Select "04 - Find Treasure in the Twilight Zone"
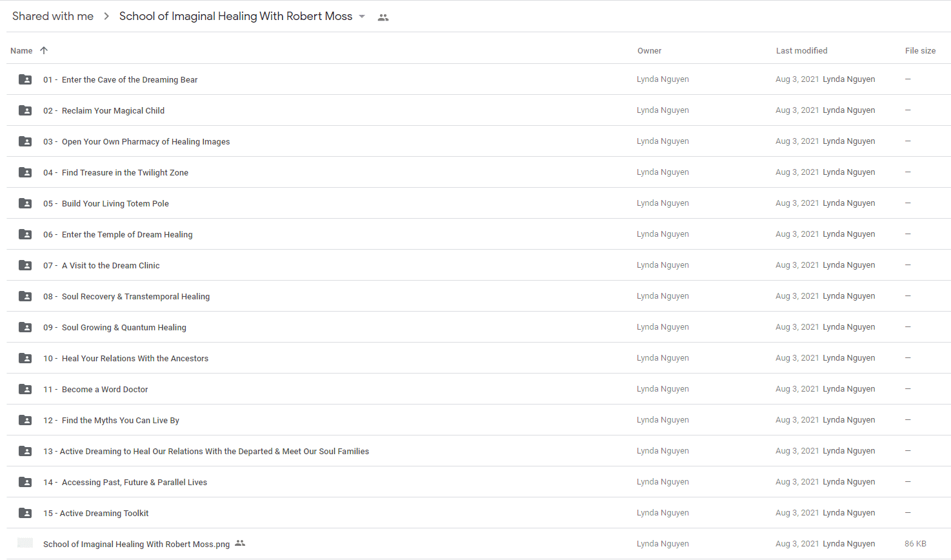 coord(116,172)
